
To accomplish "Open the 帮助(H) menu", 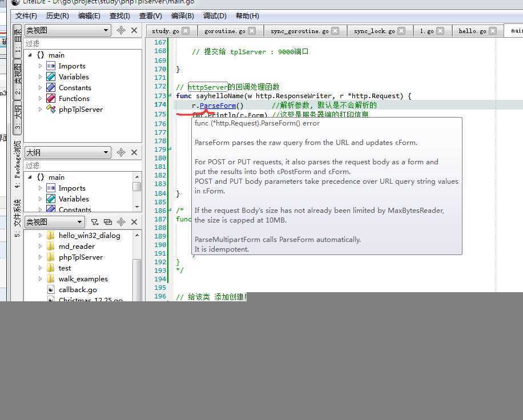I will (247, 16).
